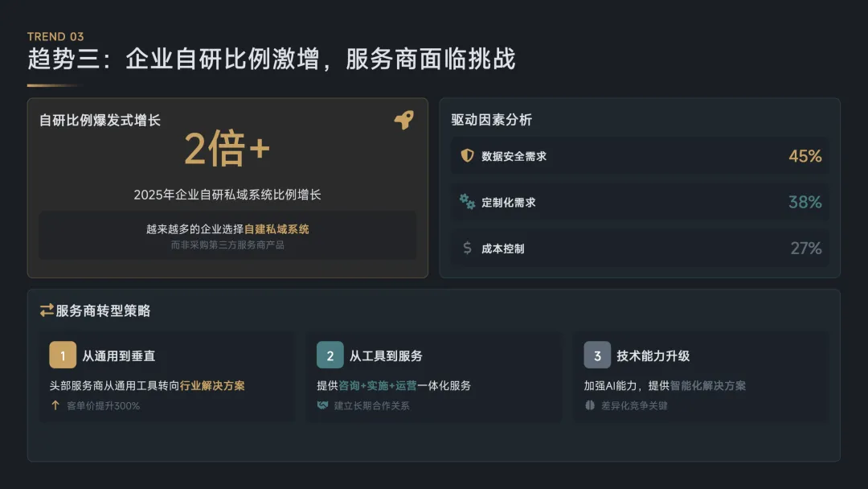Click the highlighted 咨询+实施+运营 text
Viewport: 868px width, 489px height.
[378, 385]
